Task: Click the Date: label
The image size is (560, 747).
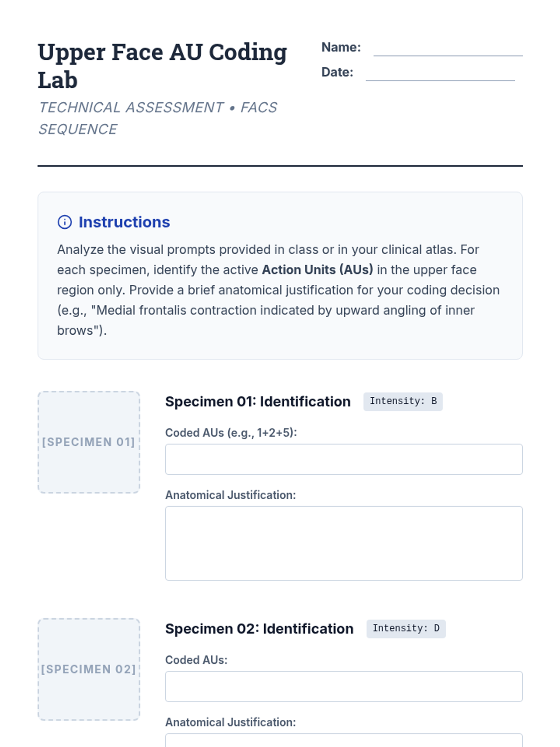Action: [x=337, y=72]
